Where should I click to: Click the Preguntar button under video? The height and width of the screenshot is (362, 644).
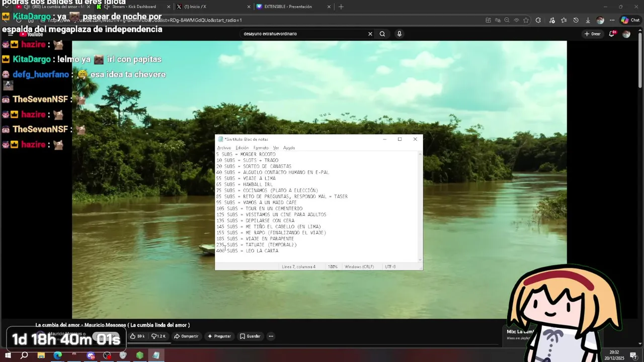point(219,336)
